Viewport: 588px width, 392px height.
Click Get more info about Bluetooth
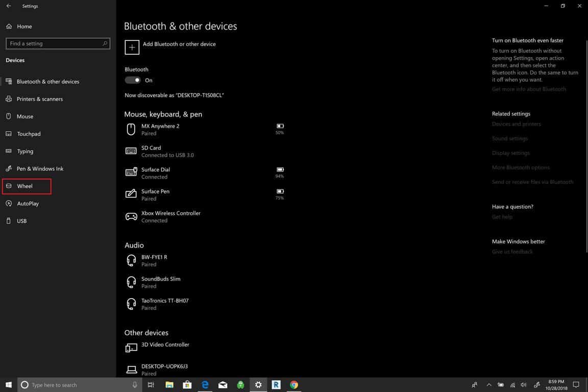point(529,89)
